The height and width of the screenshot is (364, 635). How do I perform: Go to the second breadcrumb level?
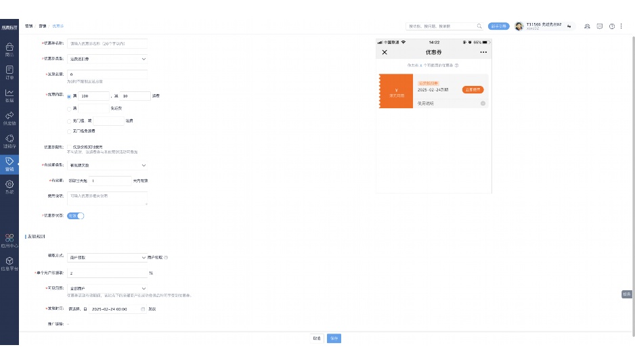pyautogui.click(x=43, y=26)
